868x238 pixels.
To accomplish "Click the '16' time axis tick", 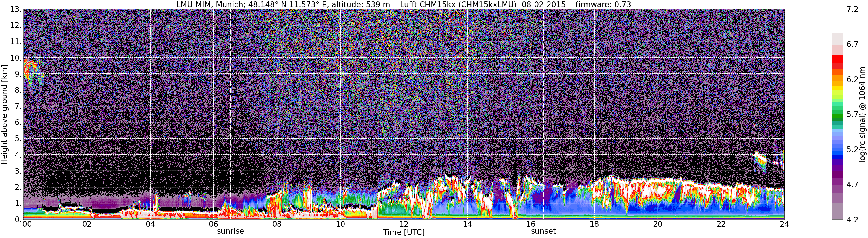I will pos(531,224).
